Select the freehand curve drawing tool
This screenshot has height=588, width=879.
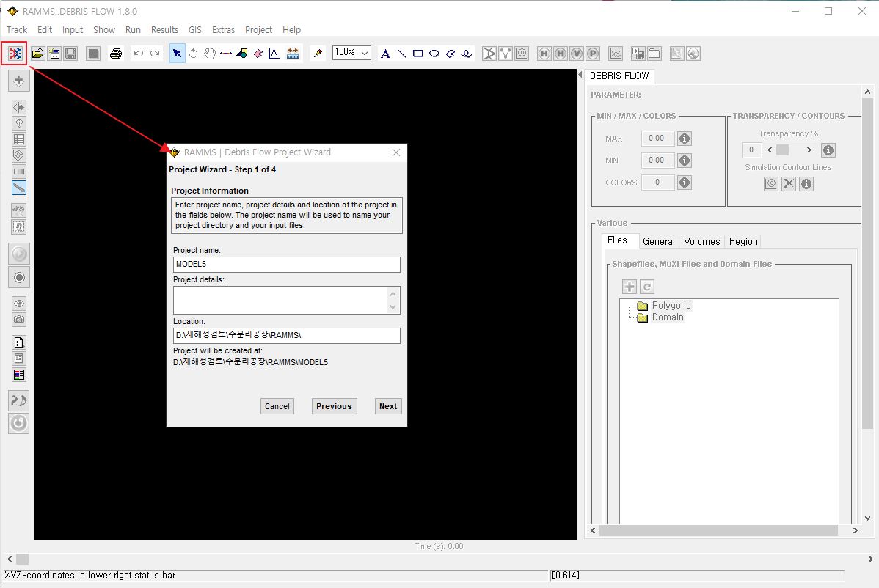(467, 54)
